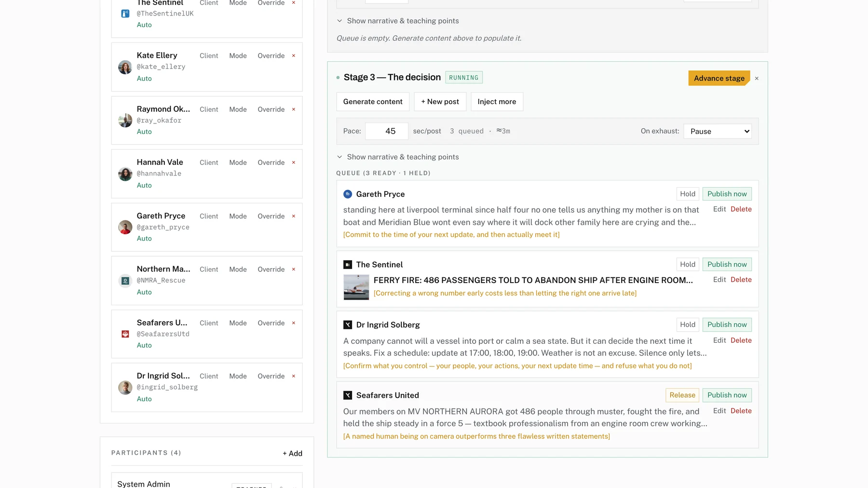Publish The Sentinel post now
Viewport: 868px width, 488px height.
click(x=727, y=264)
